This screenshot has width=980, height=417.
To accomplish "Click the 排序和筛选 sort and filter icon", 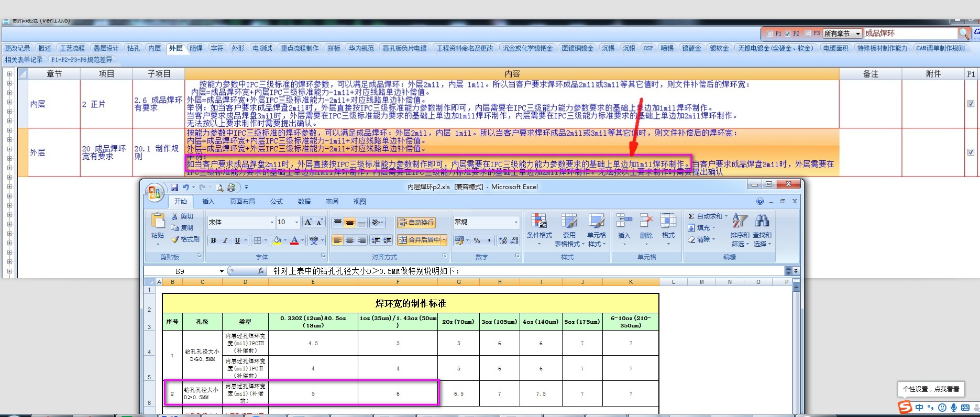I will 740,221.
